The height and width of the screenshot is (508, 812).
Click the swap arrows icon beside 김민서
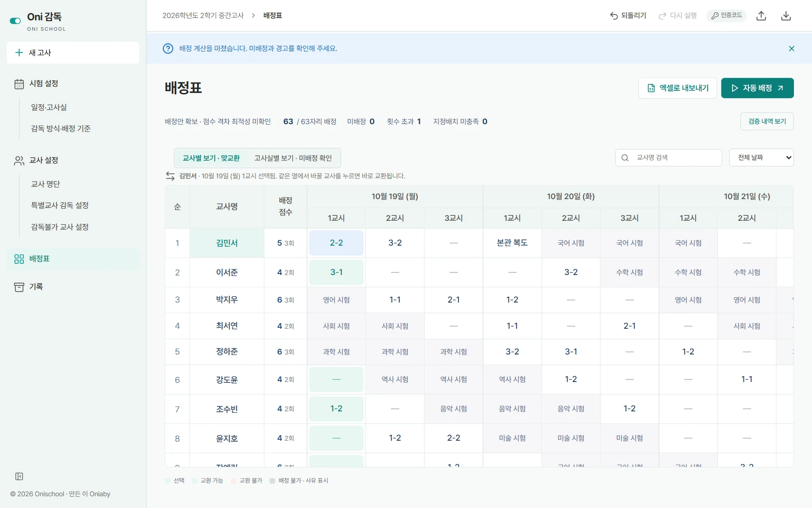click(x=170, y=176)
